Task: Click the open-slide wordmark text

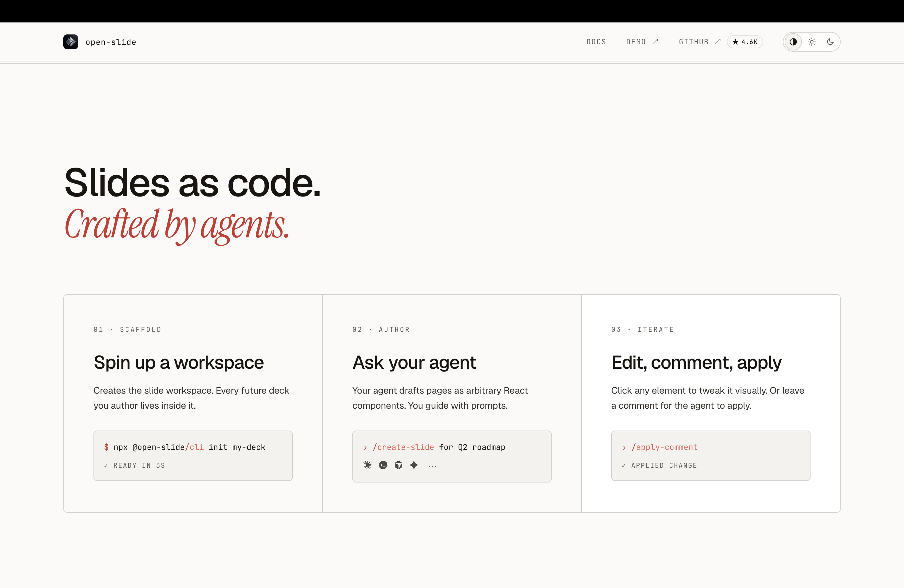Action: [111, 42]
